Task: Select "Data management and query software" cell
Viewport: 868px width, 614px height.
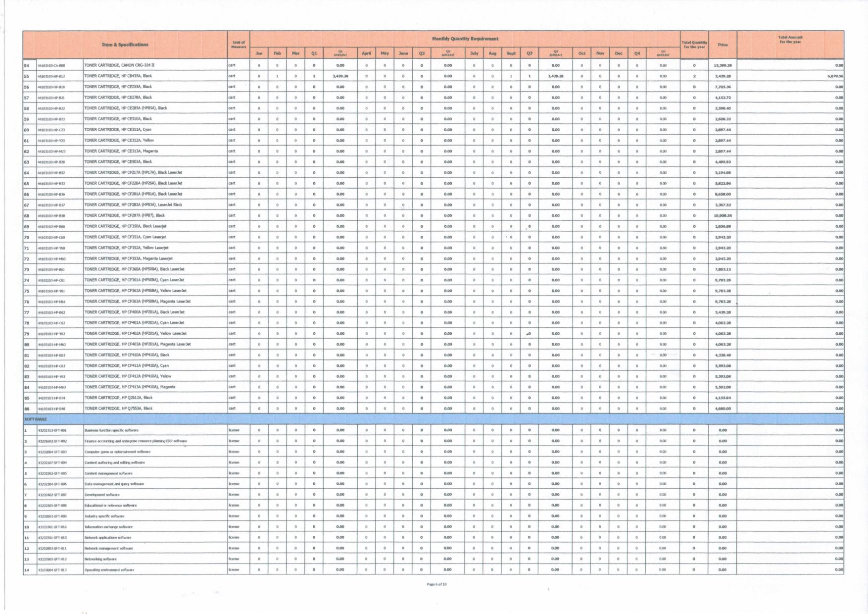Action: point(155,484)
